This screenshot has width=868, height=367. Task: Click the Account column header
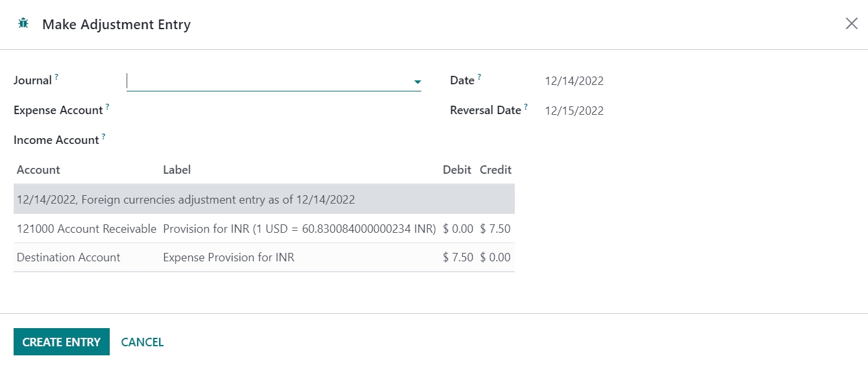38,170
